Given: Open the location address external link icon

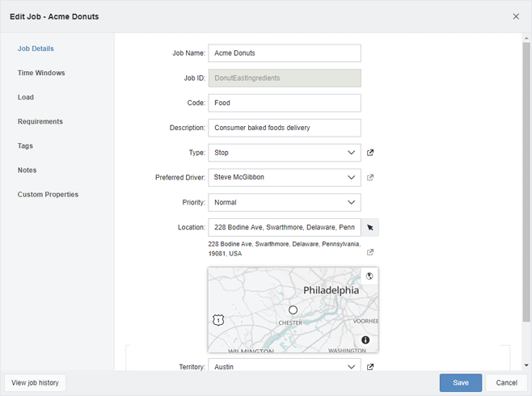Looking at the screenshot, I should pyautogui.click(x=370, y=252).
